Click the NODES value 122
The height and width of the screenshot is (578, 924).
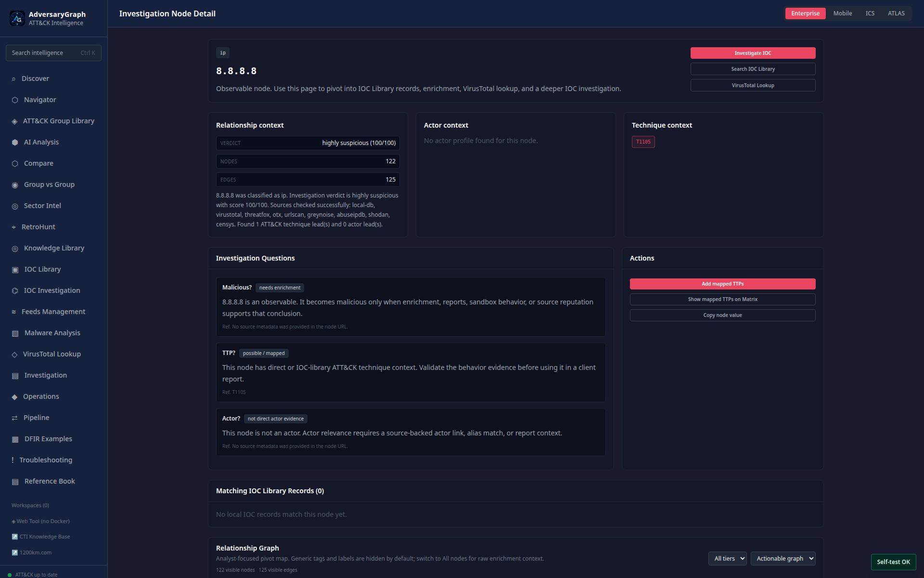[x=391, y=161]
